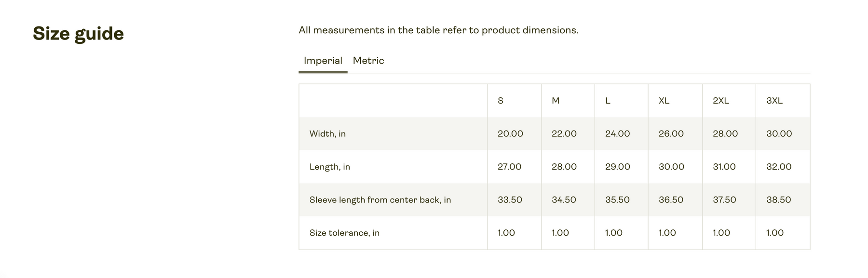Click the 28.00 length cell for M

tap(564, 167)
